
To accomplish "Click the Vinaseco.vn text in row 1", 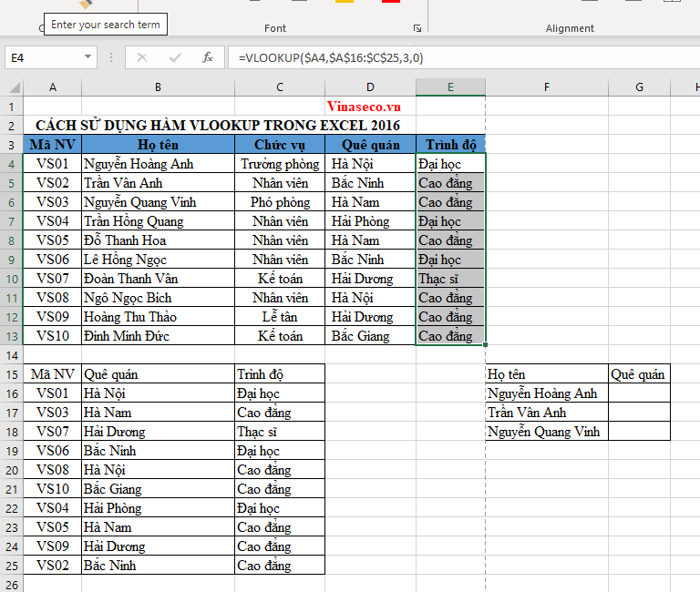I will click(x=363, y=107).
